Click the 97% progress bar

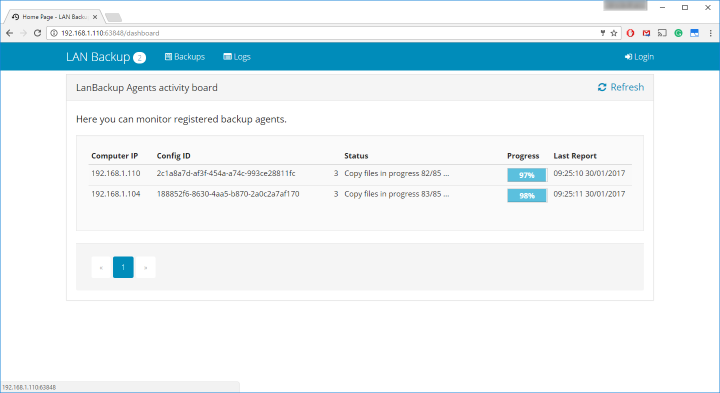(x=527, y=175)
